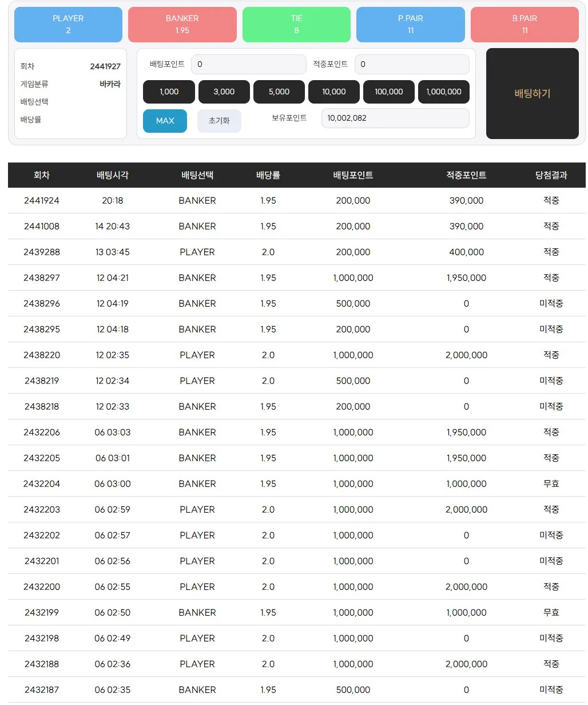Click the 배당률 label in info panel
The height and width of the screenshot is (705, 588).
(31, 120)
